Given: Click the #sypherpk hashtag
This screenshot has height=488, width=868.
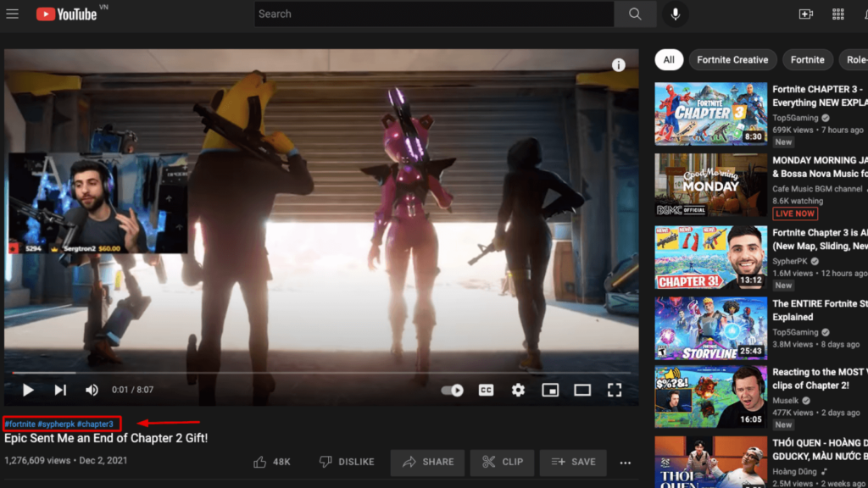Looking at the screenshot, I should click(x=56, y=424).
